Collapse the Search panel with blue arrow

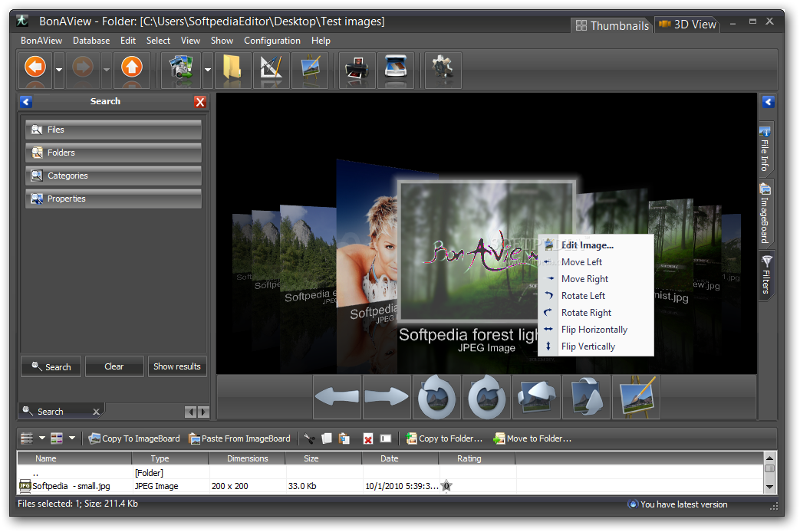tap(26, 101)
